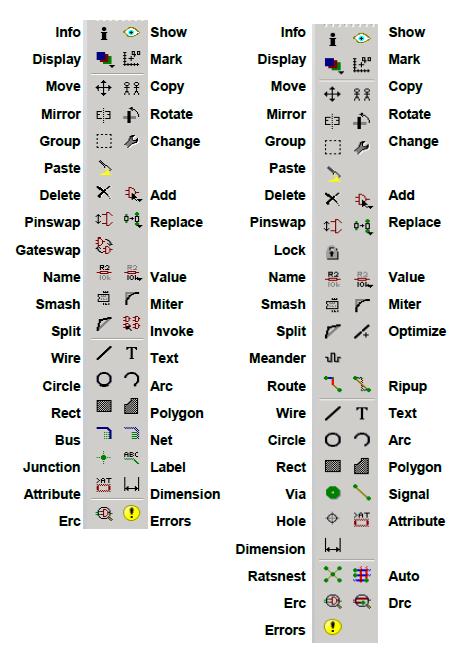This screenshot has width=454, height=661.
Task: Click the Label tool icon
Action: pos(132,457)
